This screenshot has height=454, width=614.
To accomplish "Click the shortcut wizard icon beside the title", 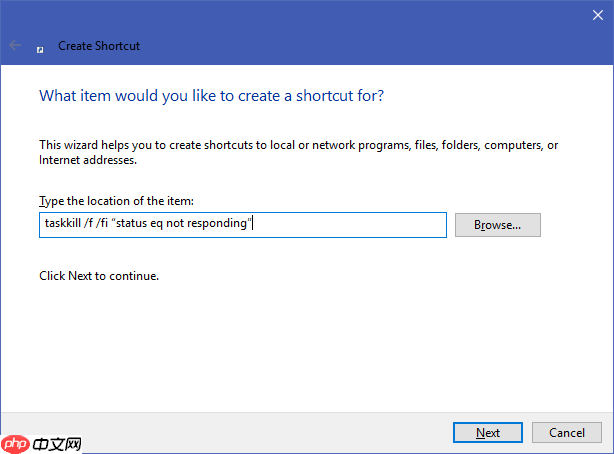I will (40, 47).
